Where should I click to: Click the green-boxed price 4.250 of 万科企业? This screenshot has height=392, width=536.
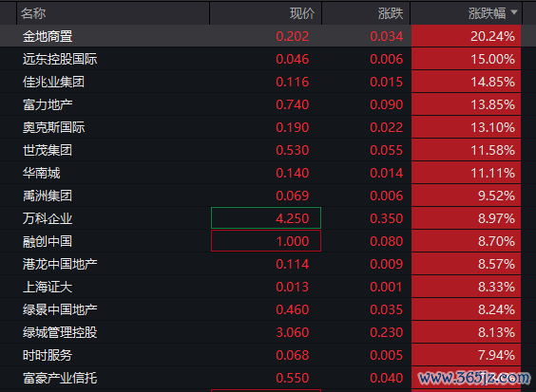266,218
